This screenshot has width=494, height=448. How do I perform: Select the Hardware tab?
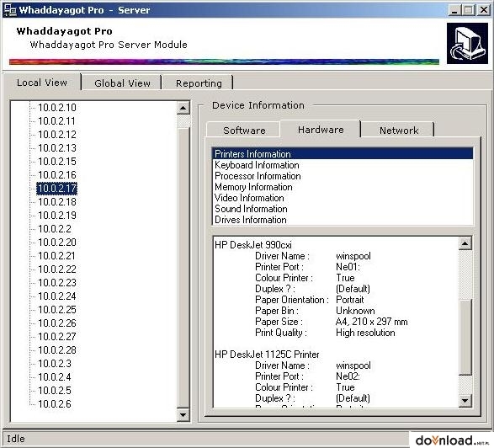(321, 129)
